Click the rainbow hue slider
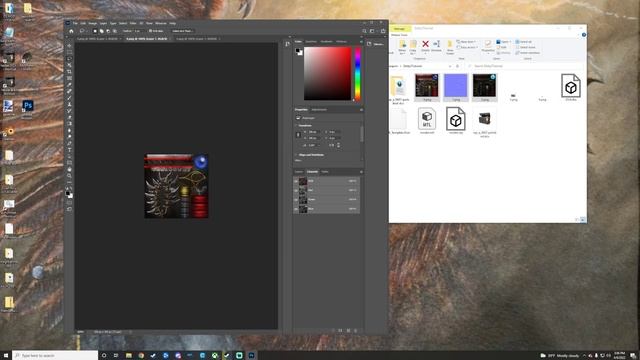 coord(358,73)
